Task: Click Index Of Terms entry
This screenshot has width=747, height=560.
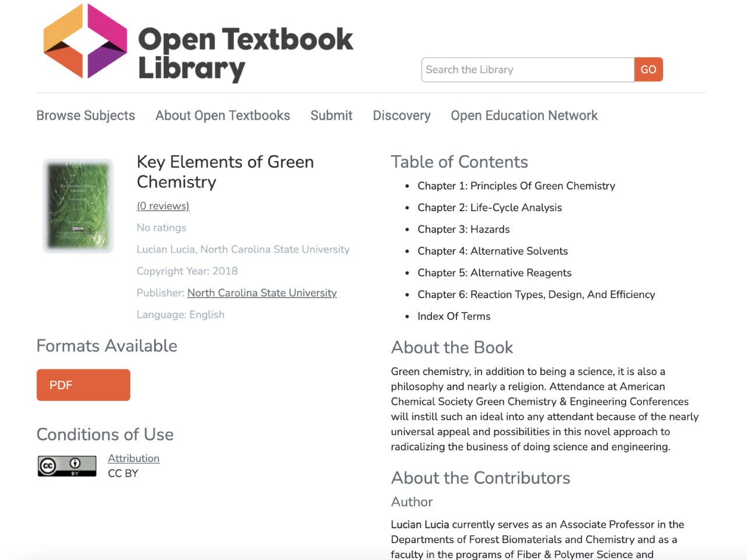Action: pyautogui.click(x=454, y=316)
